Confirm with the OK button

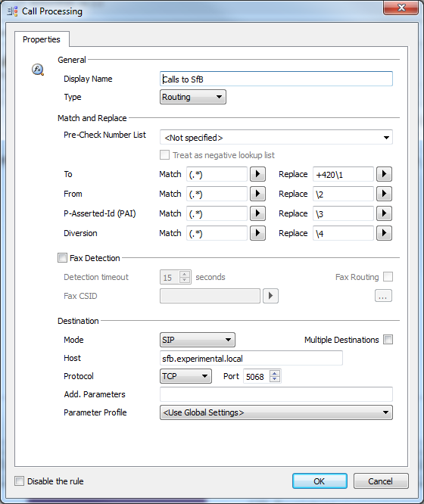tap(320, 481)
